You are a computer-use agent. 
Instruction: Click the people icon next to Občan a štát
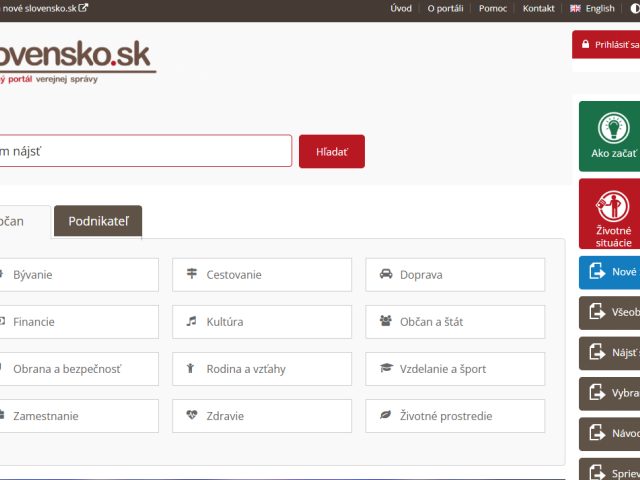pos(386,321)
